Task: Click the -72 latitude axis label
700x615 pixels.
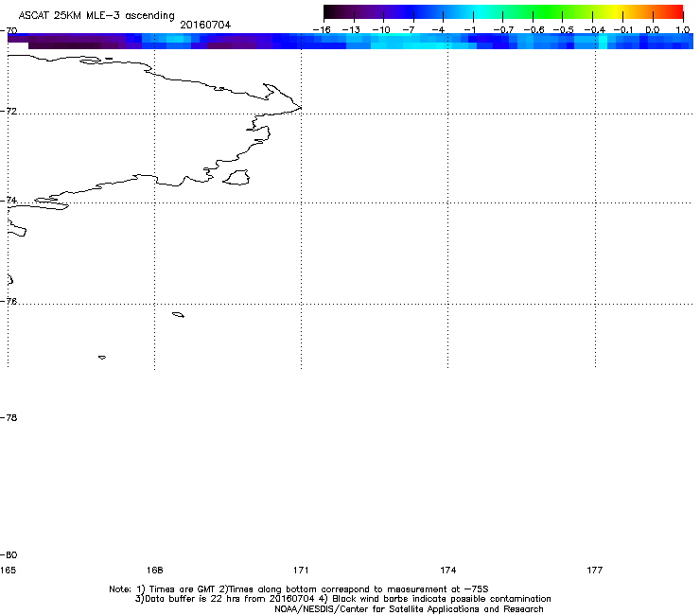Action: (x=9, y=111)
